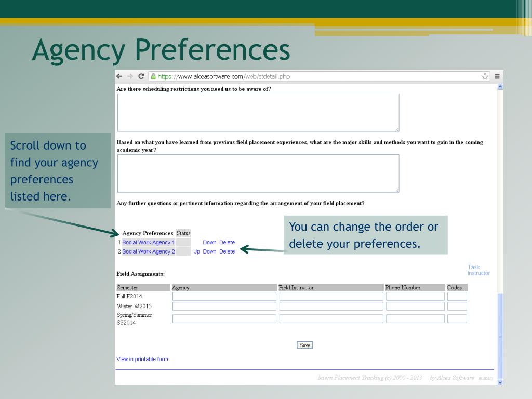Click the Winter W2015 row label
This screenshot has height=399, width=532.
[134, 307]
